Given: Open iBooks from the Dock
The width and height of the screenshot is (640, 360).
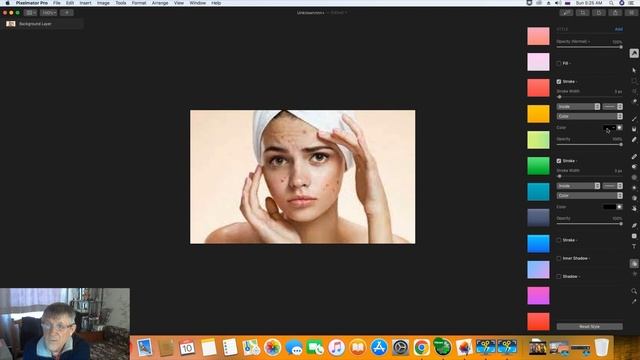Looking at the screenshot, I should (358, 347).
